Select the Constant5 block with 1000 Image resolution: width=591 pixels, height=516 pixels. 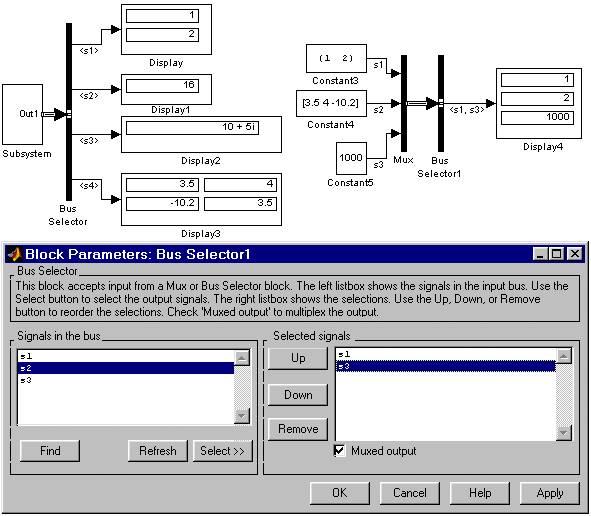pyautogui.click(x=351, y=158)
